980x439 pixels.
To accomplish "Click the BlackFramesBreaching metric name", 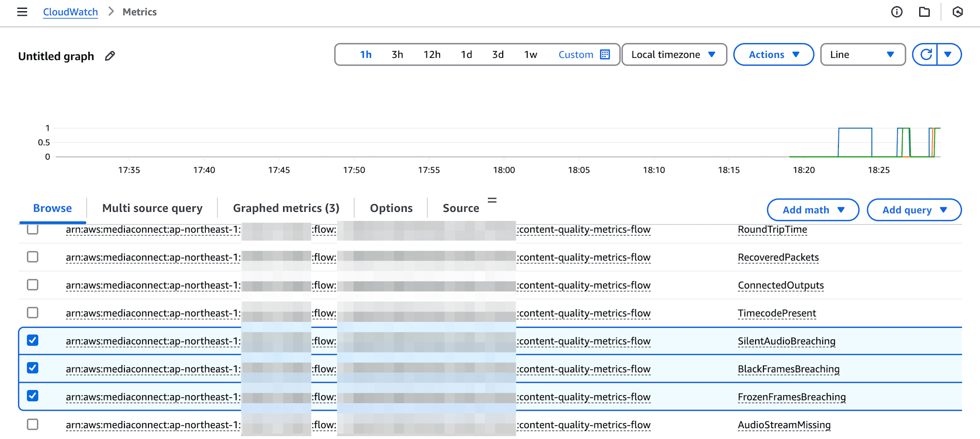I will 788,369.
